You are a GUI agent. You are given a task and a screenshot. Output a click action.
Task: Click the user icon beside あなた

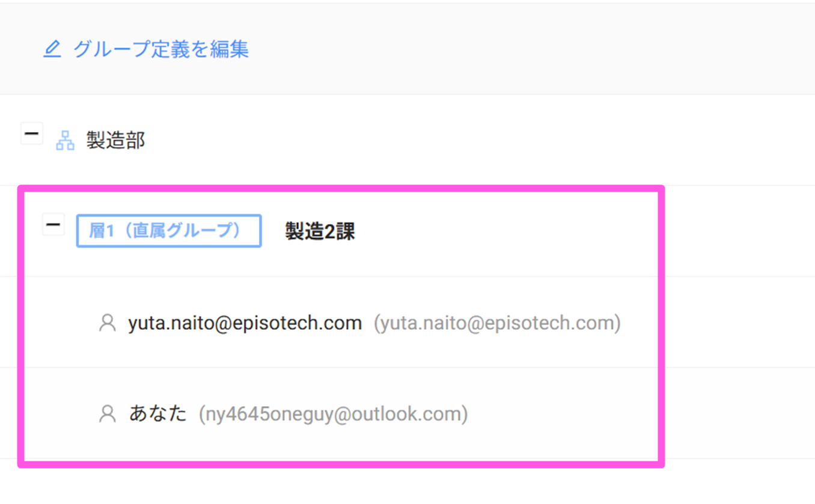pyautogui.click(x=108, y=414)
